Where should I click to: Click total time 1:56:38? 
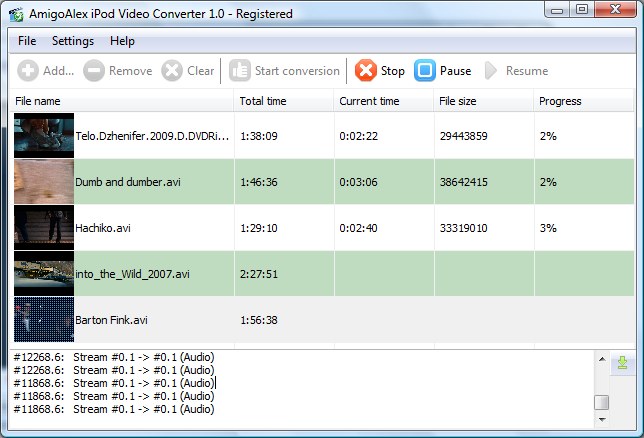[x=259, y=320]
